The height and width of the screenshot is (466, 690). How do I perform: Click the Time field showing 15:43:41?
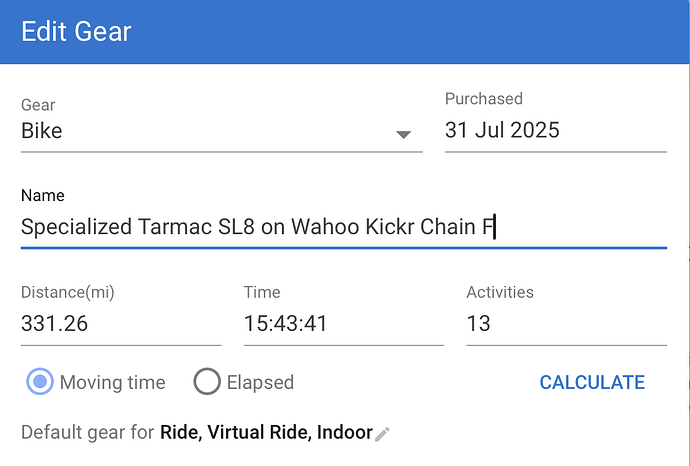point(343,324)
